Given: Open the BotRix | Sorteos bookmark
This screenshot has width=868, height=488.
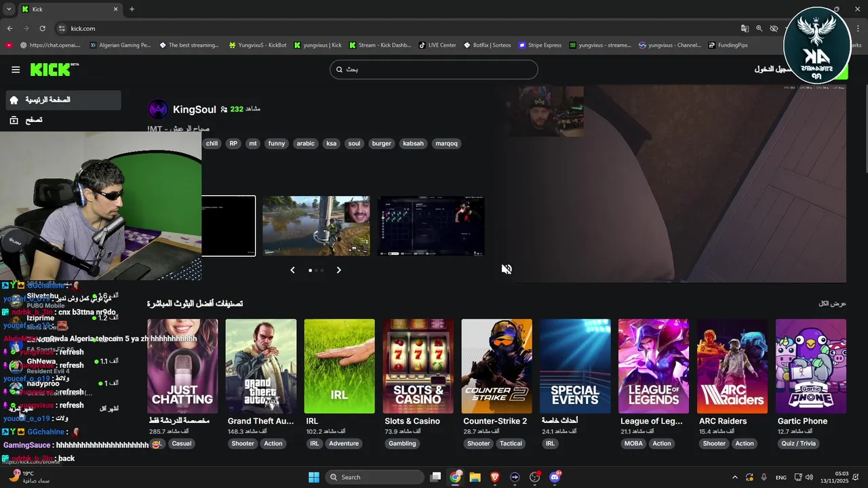Looking at the screenshot, I should coord(487,45).
